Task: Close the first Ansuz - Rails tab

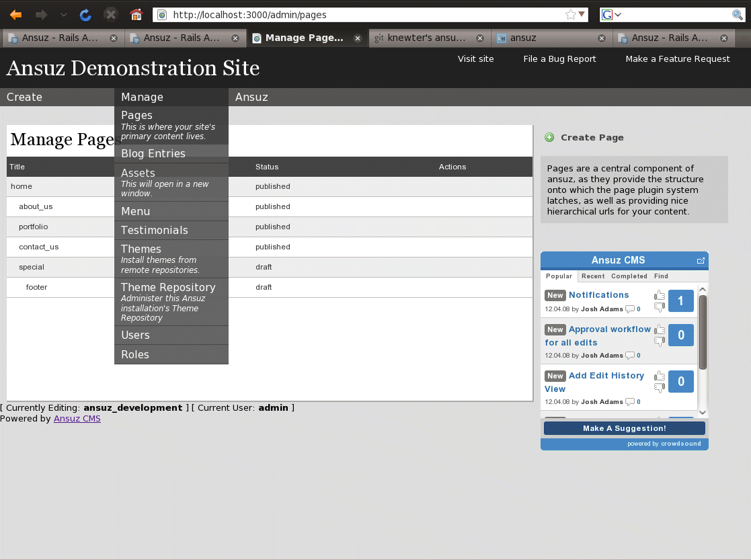Action: pyautogui.click(x=114, y=38)
